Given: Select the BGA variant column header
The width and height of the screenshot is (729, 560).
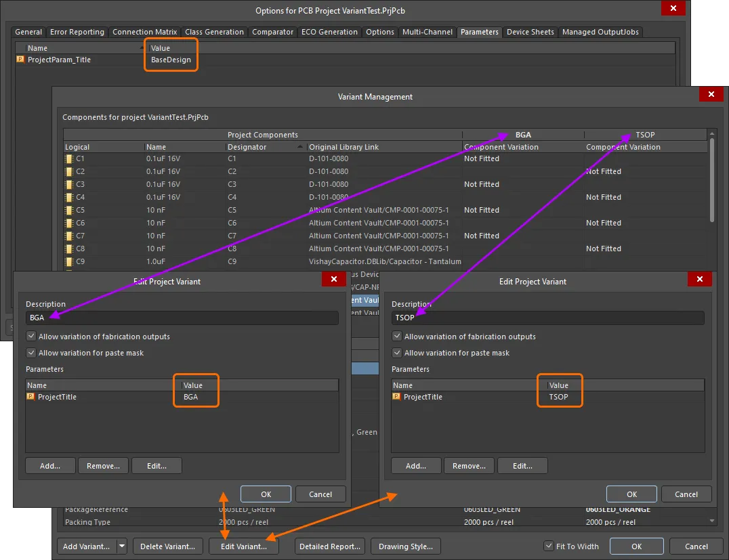Looking at the screenshot, I should (x=523, y=134).
